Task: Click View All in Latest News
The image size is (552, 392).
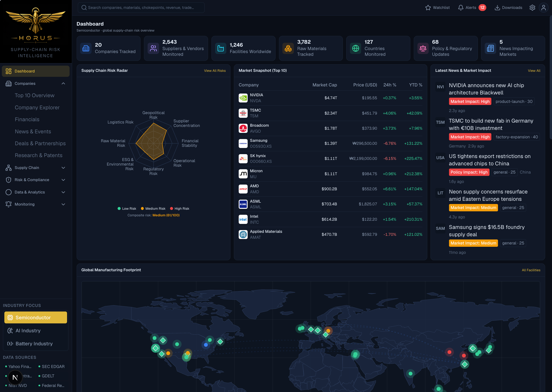Action: pyautogui.click(x=534, y=71)
